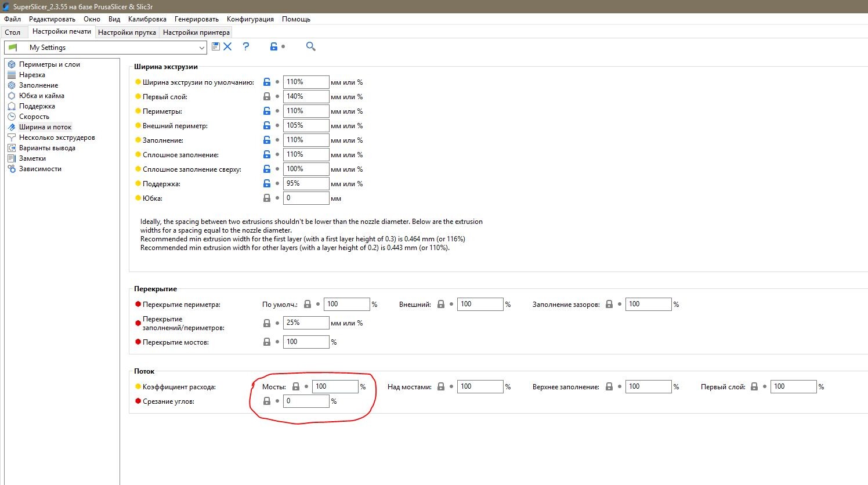Screen dimensions: 868x485
Task: Click the toolbar lock icon next to help
Action: coord(273,46)
